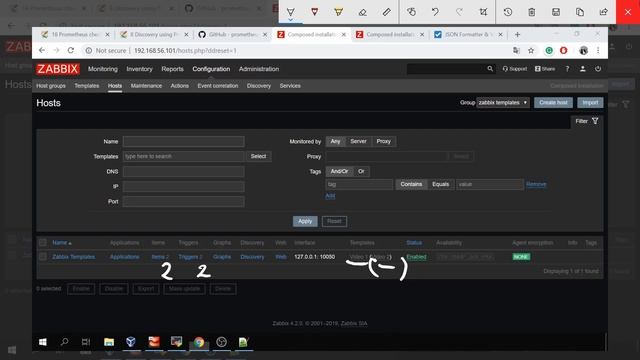Open Zabbix user profile icon
Viewport: 640px width, 360px height.
pos(582,69)
